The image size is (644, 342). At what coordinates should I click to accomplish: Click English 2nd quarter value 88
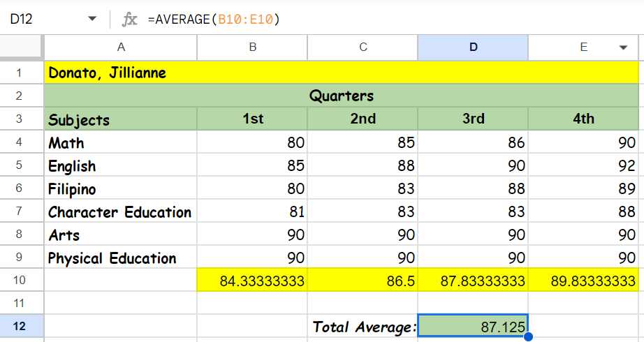tap(363, 165)
